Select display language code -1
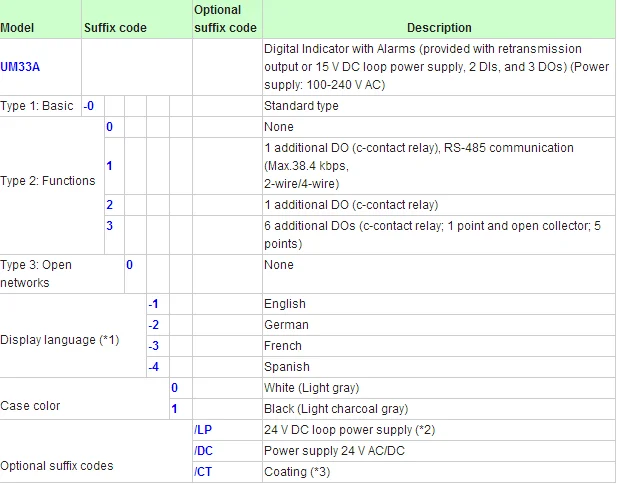 point(153,303)
